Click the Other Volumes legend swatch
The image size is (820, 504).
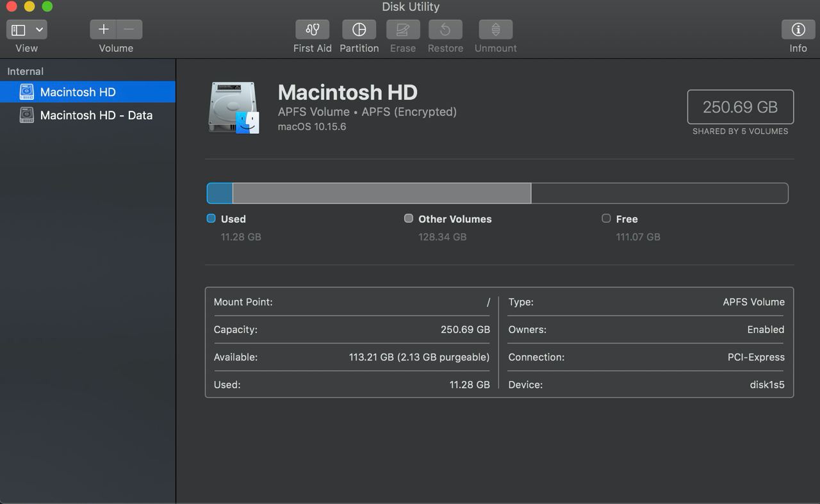click(409, 218)
